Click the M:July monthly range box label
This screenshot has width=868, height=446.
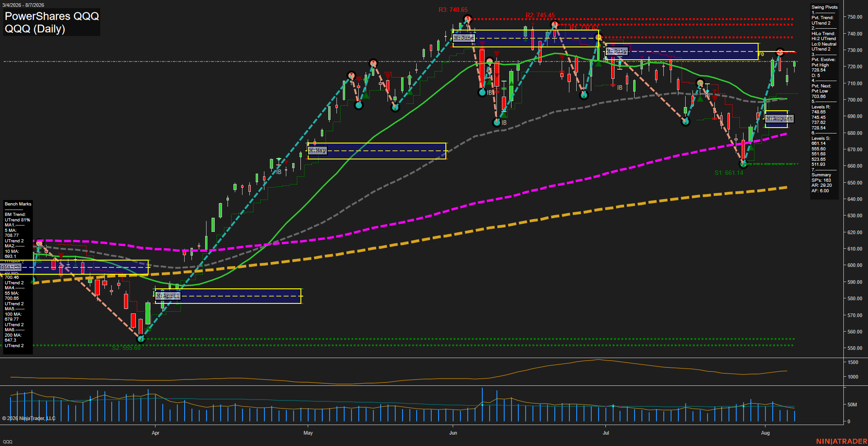(x=617, y=51)
